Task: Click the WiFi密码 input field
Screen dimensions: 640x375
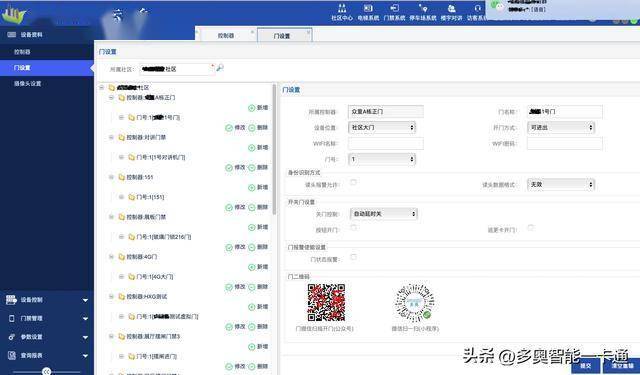Action: (564, 144)
